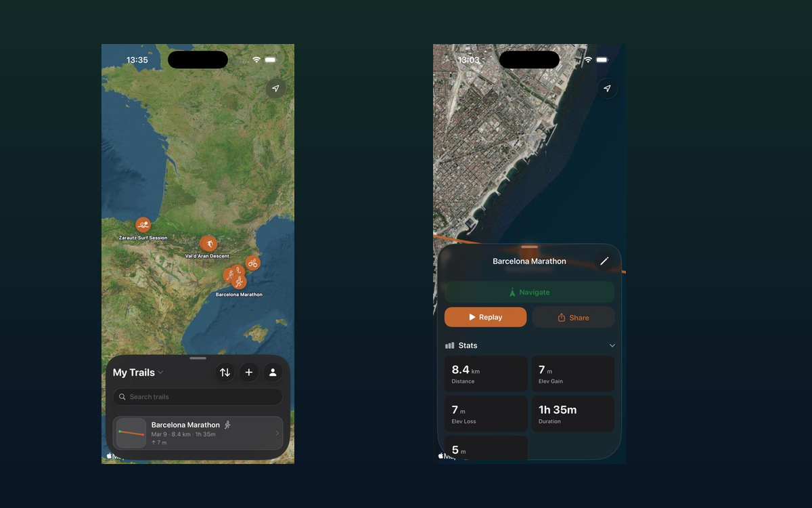Select the Zarautz Surf Session swimmer marker
812x508 pixels.
(143, 225)
